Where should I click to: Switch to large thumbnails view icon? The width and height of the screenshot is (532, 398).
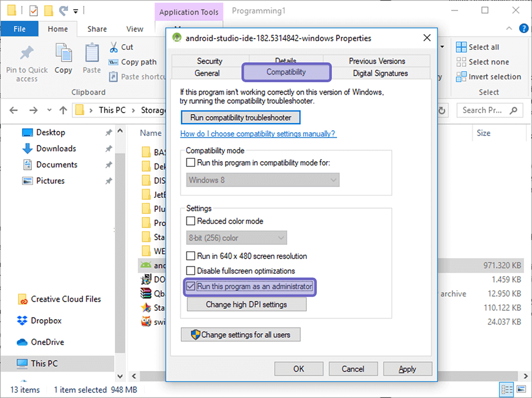pos(521,389)
